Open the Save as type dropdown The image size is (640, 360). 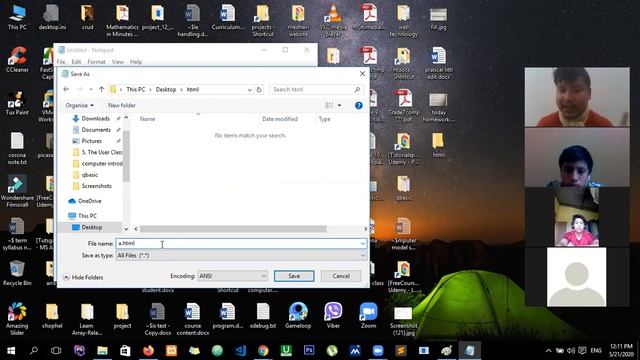[241, 256]
